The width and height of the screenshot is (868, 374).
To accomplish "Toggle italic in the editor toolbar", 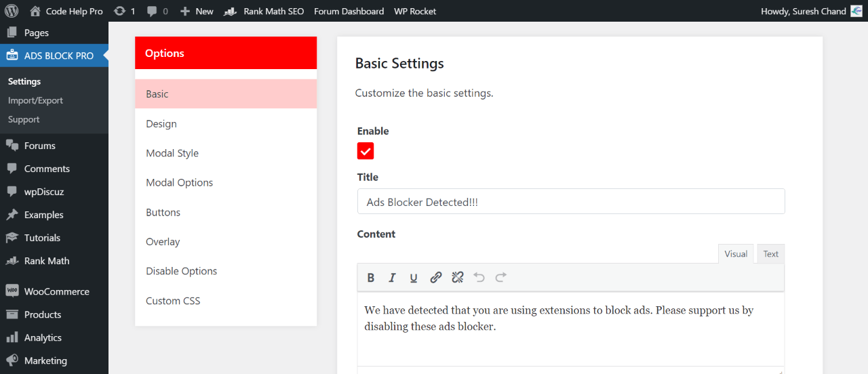I will click(392, 278).
